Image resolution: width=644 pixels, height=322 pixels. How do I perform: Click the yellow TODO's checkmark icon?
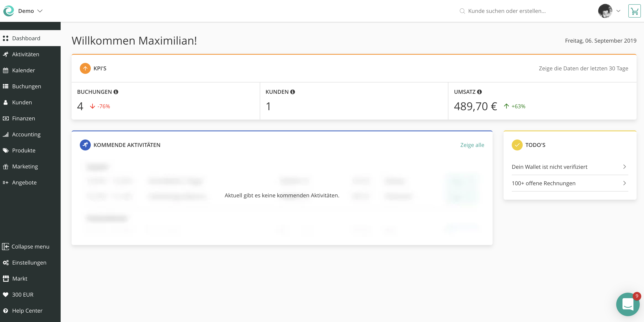pos(517,145)
